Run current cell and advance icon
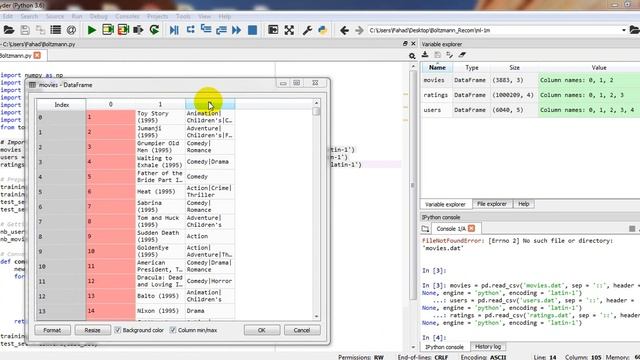The height and width of the screenshot is (360, 640). (123, 30)
